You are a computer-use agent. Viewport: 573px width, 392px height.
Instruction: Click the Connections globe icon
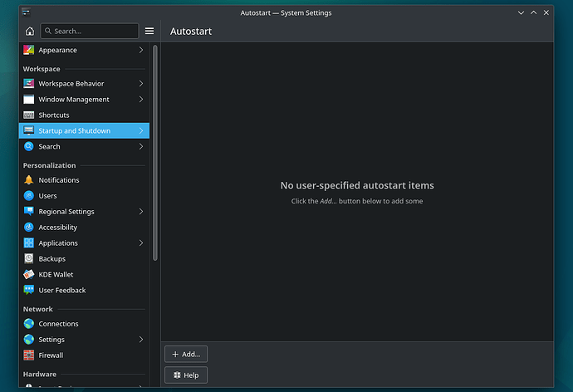pyautogui.click(x=28, y=324)
